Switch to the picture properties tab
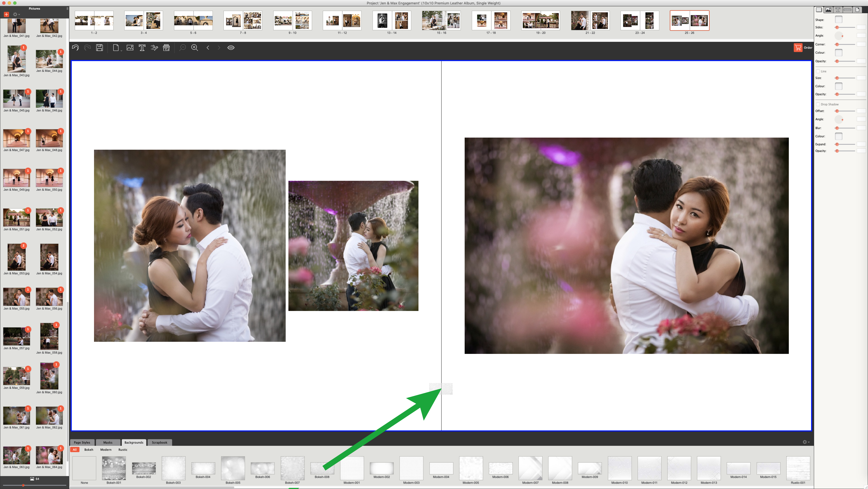Viewport: 868px width, 489px height. [x=829, y=10]
